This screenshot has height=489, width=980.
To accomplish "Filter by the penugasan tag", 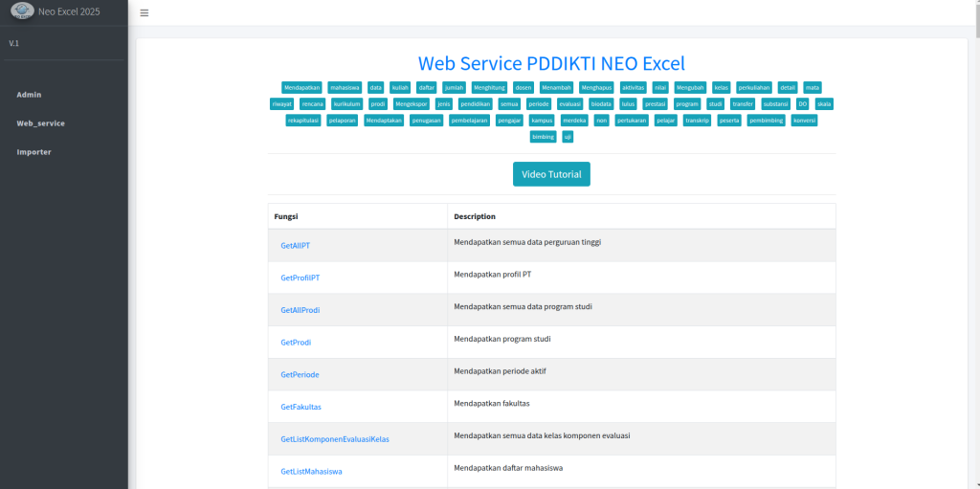I will coord(426,120).
